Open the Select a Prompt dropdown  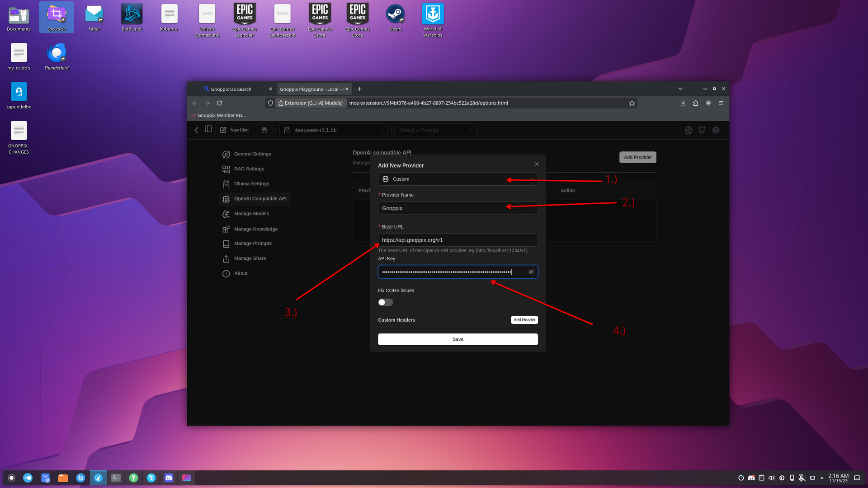pos(435,130)
